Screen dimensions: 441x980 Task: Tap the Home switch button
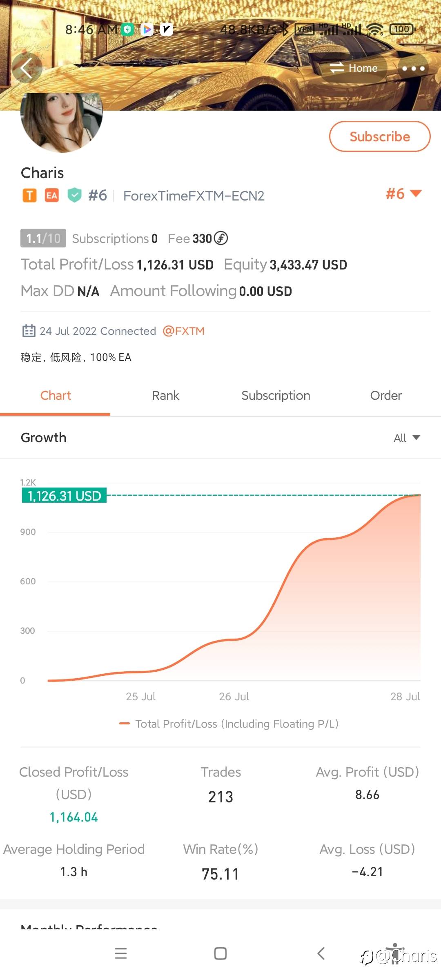pos(354,68)
